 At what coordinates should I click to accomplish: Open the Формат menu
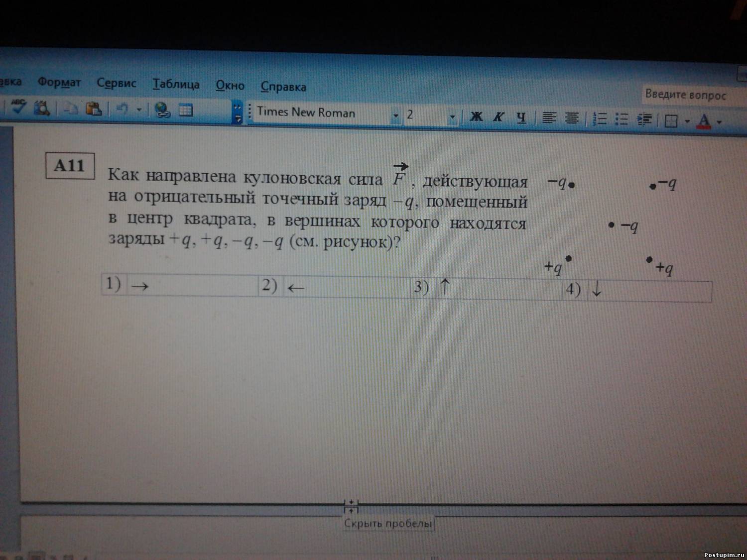tap(59, 82)
